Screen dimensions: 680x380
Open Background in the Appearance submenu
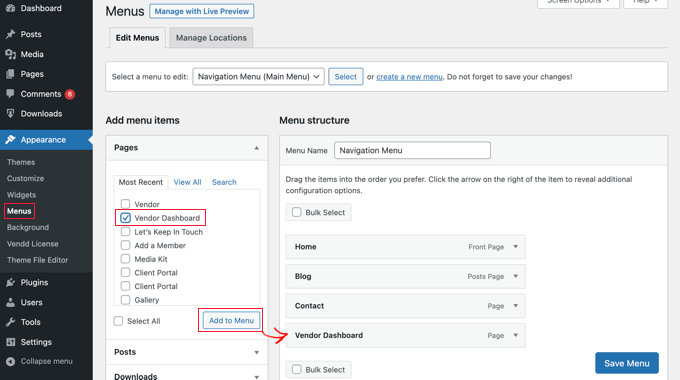[28, 227]
